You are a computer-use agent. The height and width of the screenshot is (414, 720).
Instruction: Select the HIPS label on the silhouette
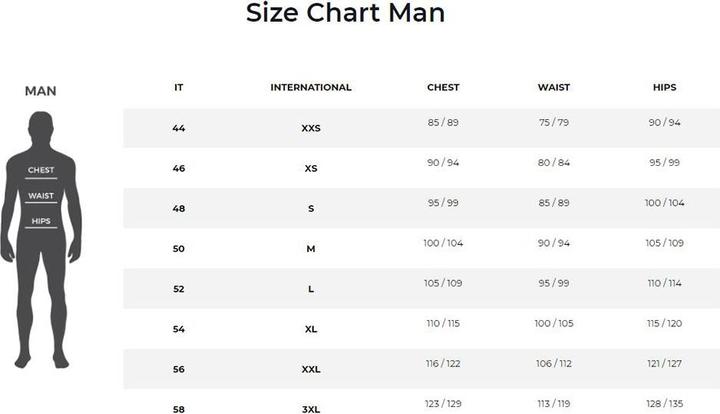(x=41, y=221)
